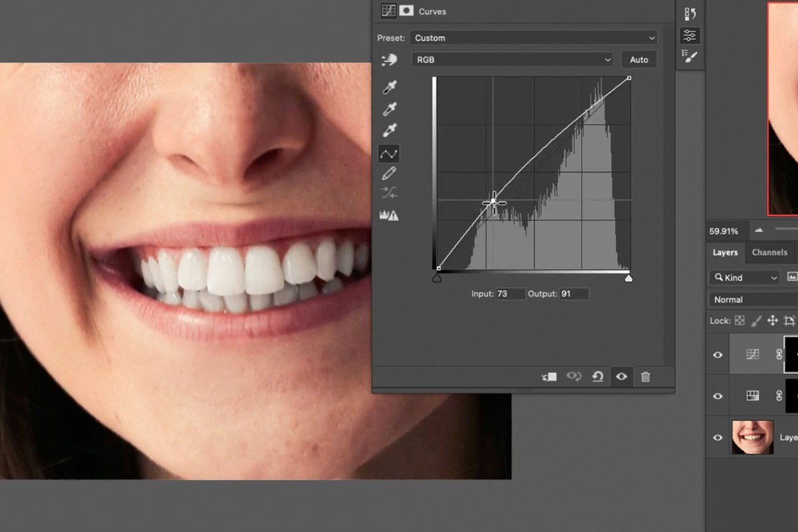Image resolution: width=798 pixels, height=532 pixels.
Task: Click the top-right curve endpoint
Action: coord(629,78)
